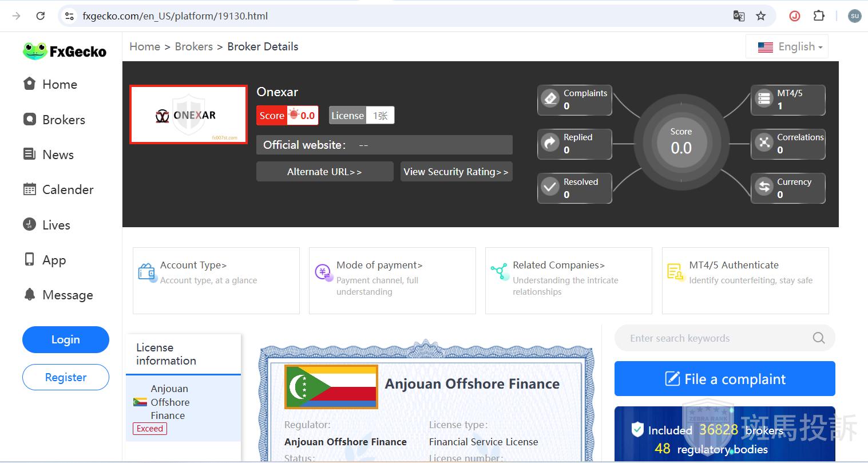
Task: Go to News in the sidebar
Action: [x=57, y=155]
